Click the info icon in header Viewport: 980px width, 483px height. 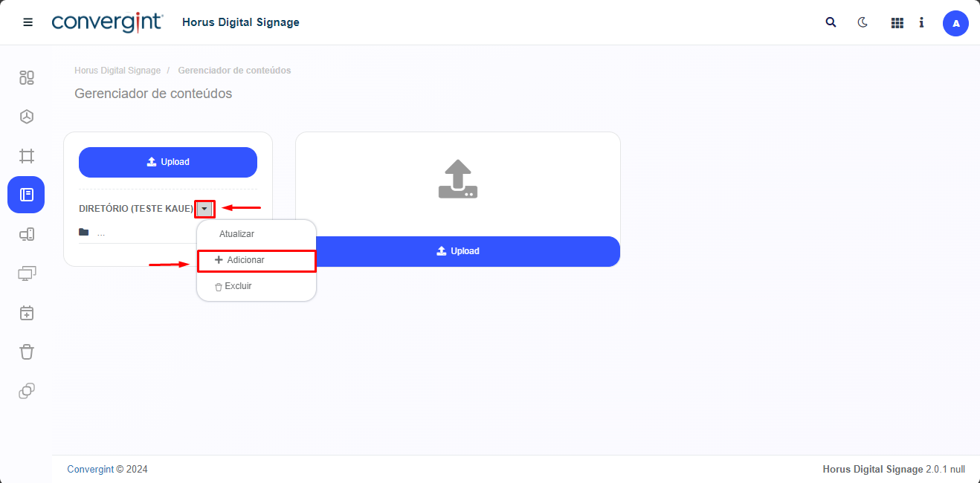pos(921,22)
